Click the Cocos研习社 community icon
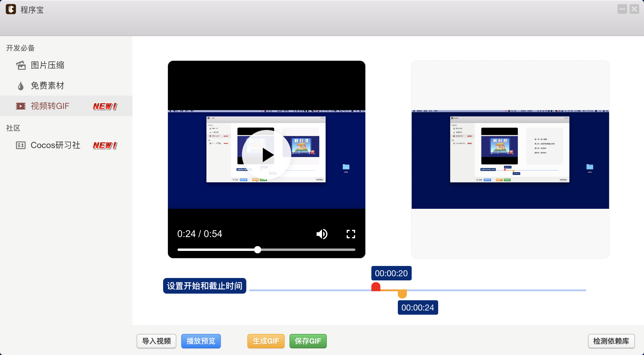Screen dimensions: 644x355 tap(21, 145)
